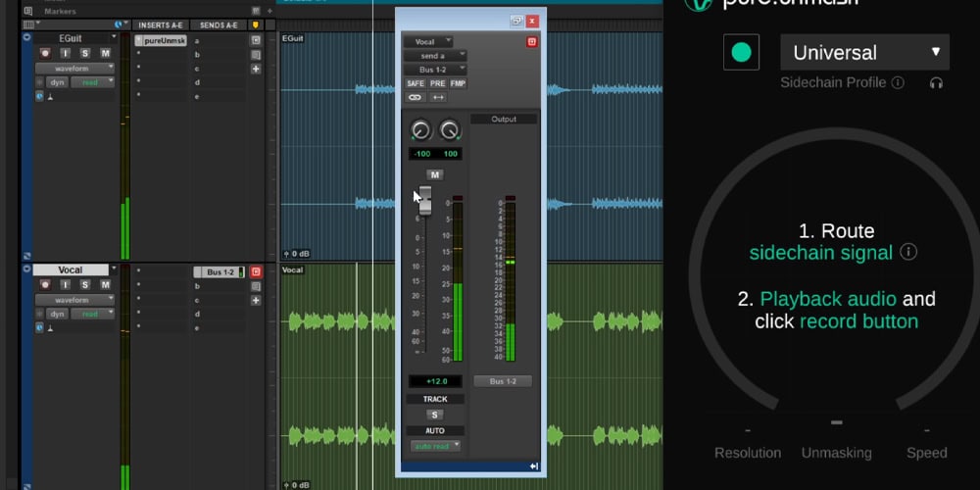Arm record on the EGuit track
The height and width of the screenshot is (490, 980).
[45, 53]
